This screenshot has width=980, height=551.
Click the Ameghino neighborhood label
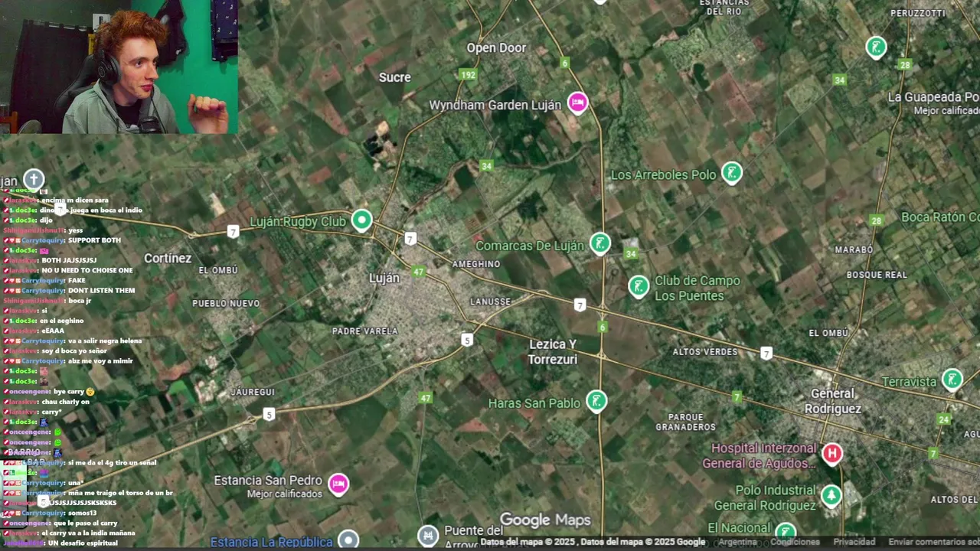476,264
